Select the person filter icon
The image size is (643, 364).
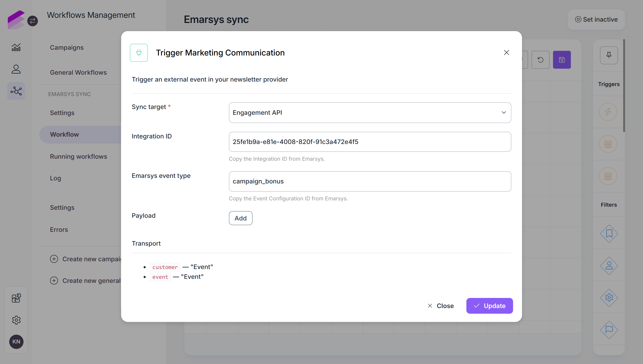[609, 266]
